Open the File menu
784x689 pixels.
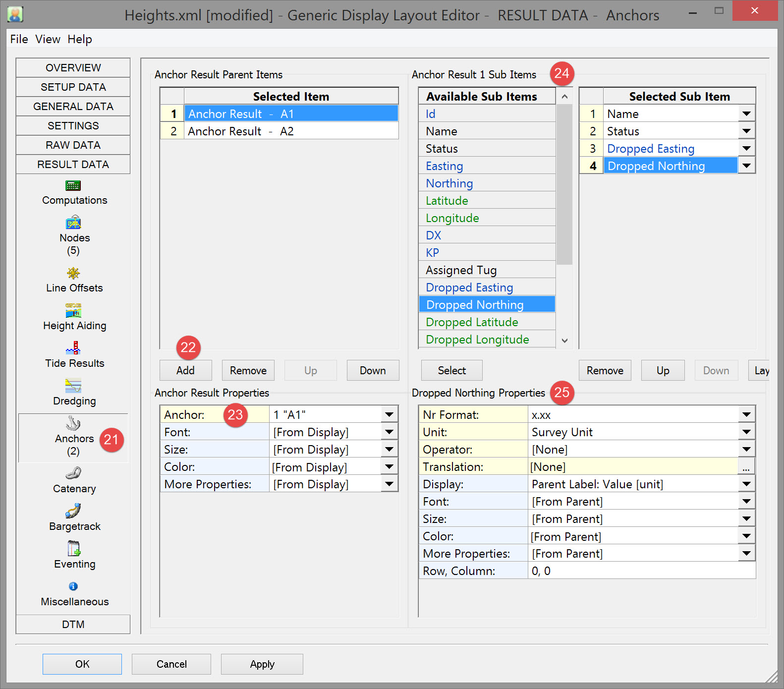[19, 39]
